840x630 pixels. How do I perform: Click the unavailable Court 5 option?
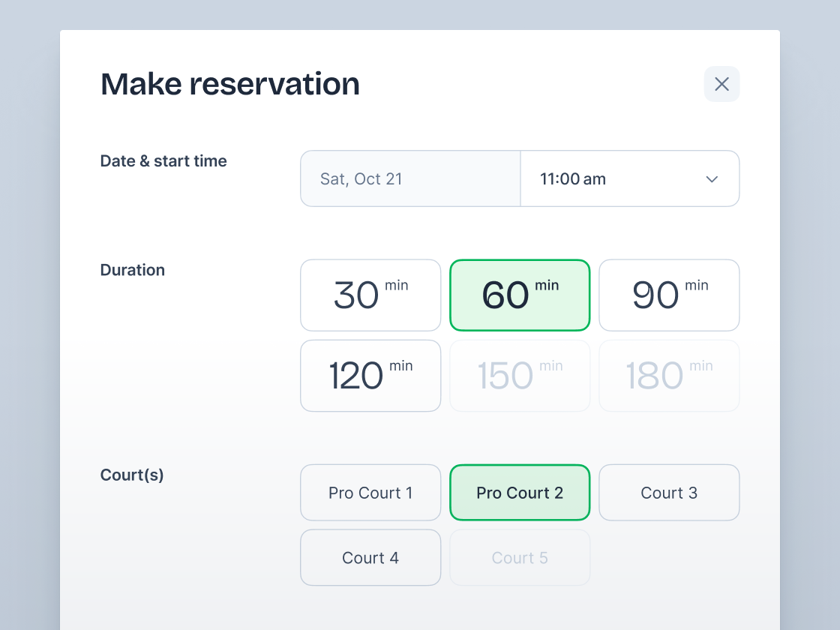(x=520, y=558)
